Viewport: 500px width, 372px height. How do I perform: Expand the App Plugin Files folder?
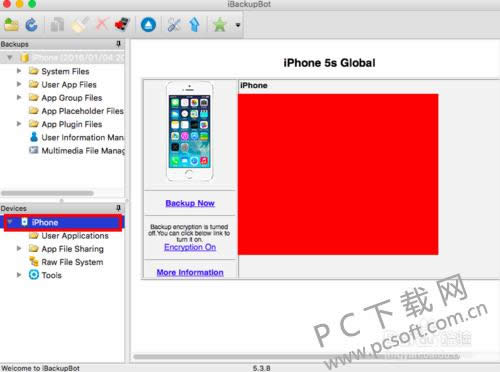tap(19, 124)
